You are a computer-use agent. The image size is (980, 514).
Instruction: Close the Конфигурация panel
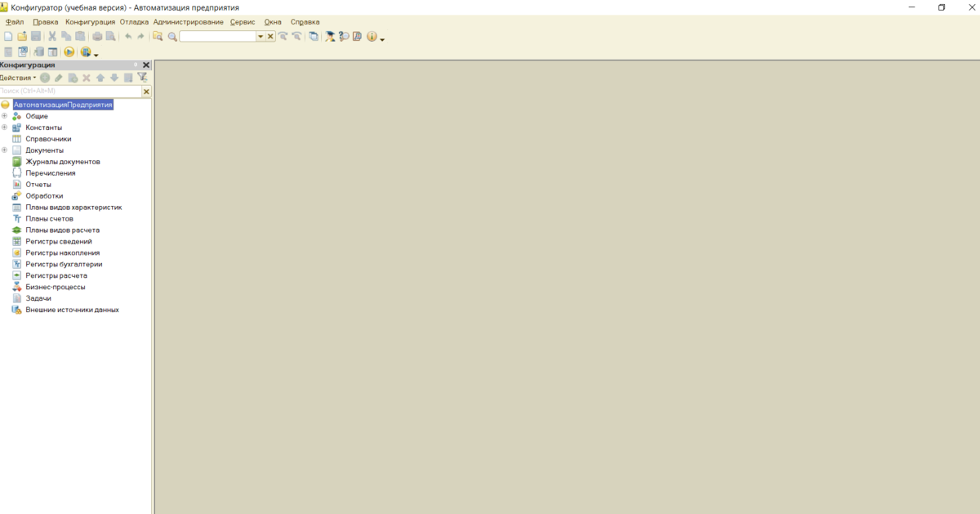coord(146,65)
